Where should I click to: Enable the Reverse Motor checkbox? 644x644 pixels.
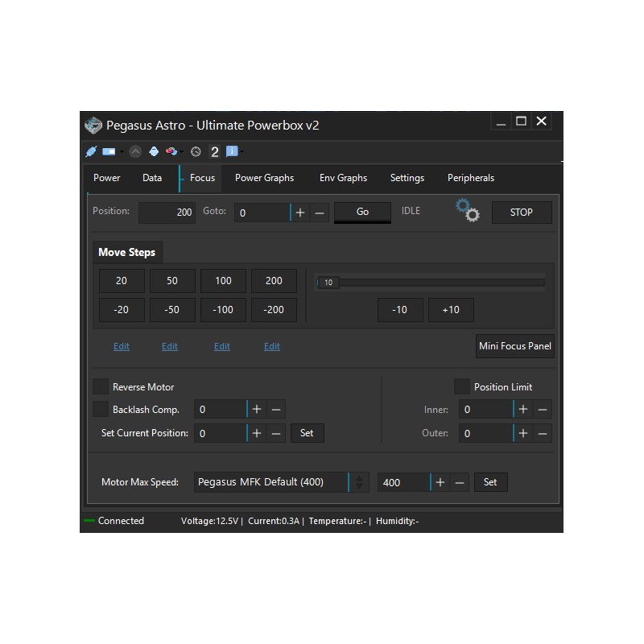101,386
